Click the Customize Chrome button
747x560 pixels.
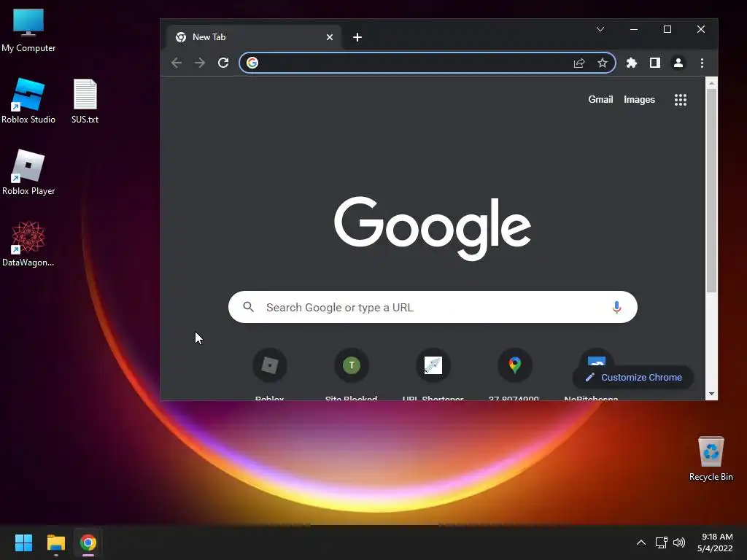click(633, 377)
